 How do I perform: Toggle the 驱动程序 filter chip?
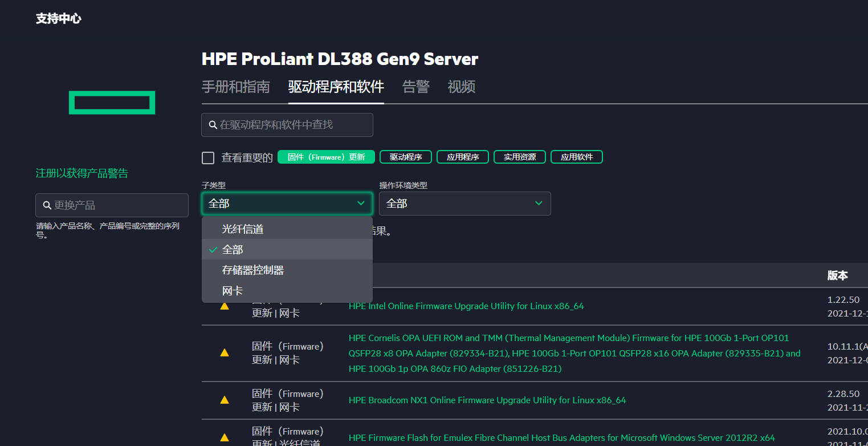406,157
